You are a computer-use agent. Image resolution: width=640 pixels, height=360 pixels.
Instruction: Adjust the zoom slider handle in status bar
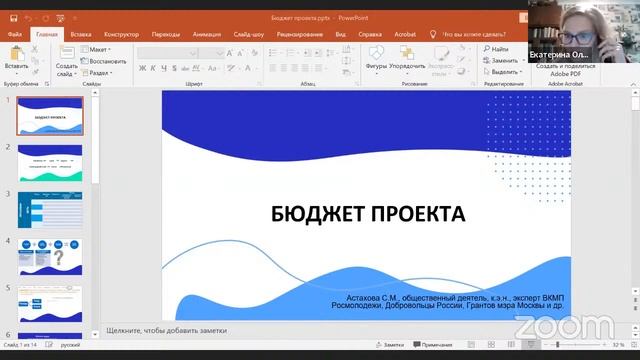558,345
